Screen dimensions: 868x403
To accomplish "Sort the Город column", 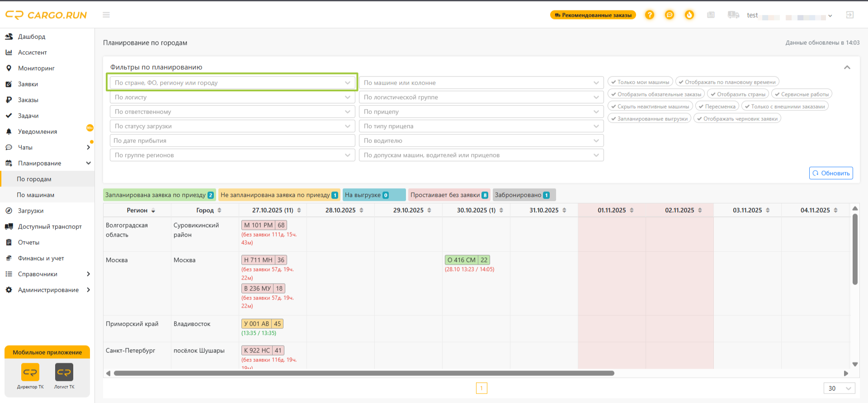I will (219, 210).
